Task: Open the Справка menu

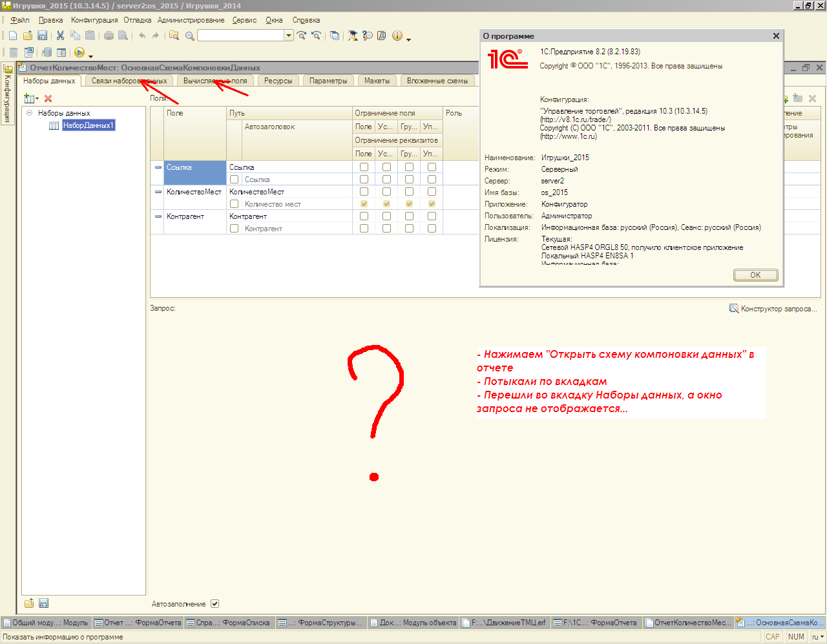Action: point(306,20)
